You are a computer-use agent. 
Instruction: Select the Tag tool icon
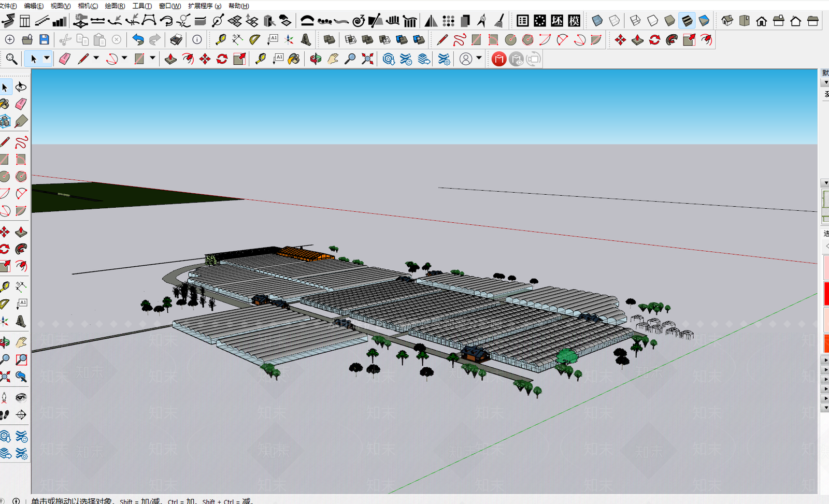click(x=21, y=121)
